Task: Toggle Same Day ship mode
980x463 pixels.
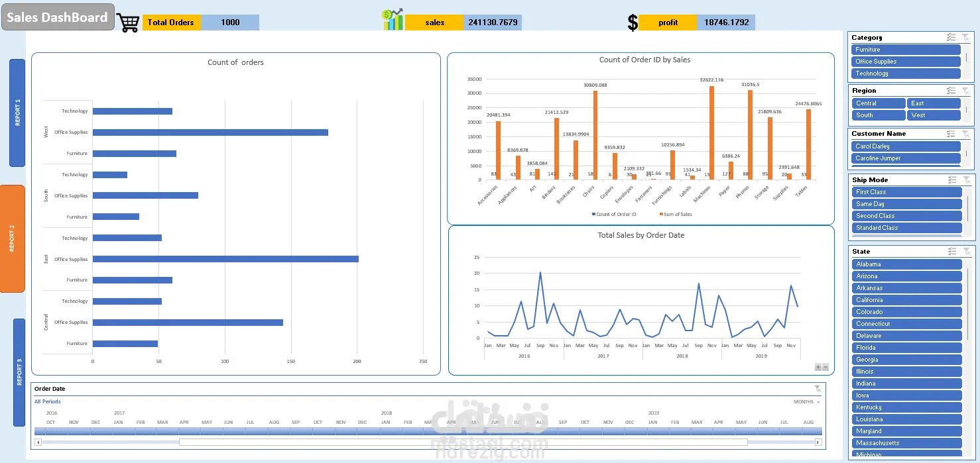Action: 906,204
